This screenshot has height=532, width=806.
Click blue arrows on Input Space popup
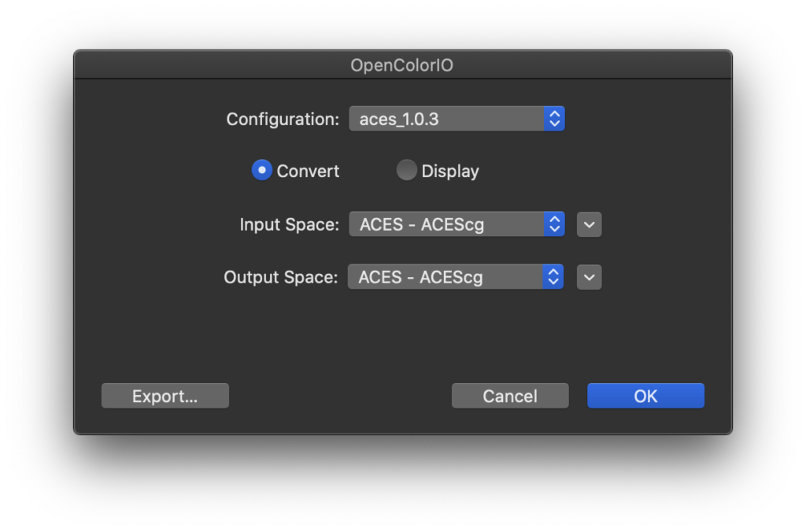(x=554, y=224)
